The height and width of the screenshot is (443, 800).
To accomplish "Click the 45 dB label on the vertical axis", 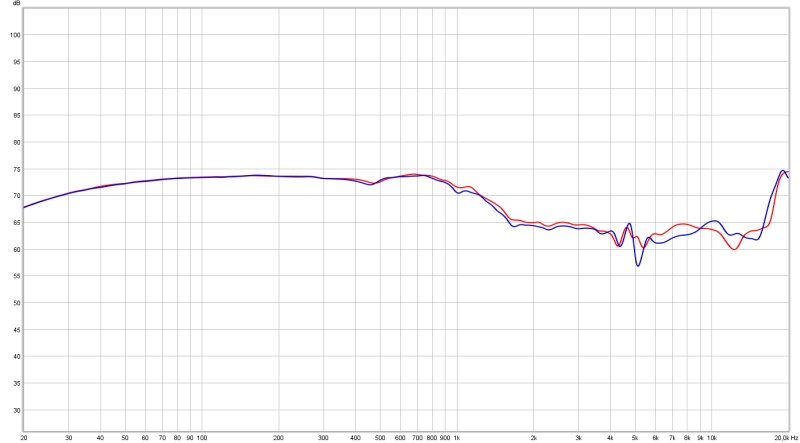I will (x=14, y=330).
